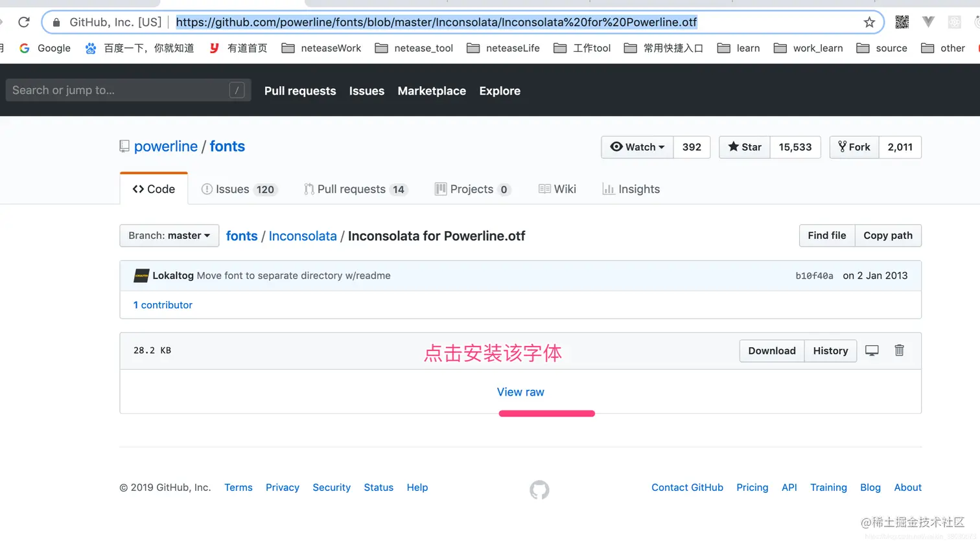
Task: Expand the Branch: master dropdown
Action: tap(169, 236)
